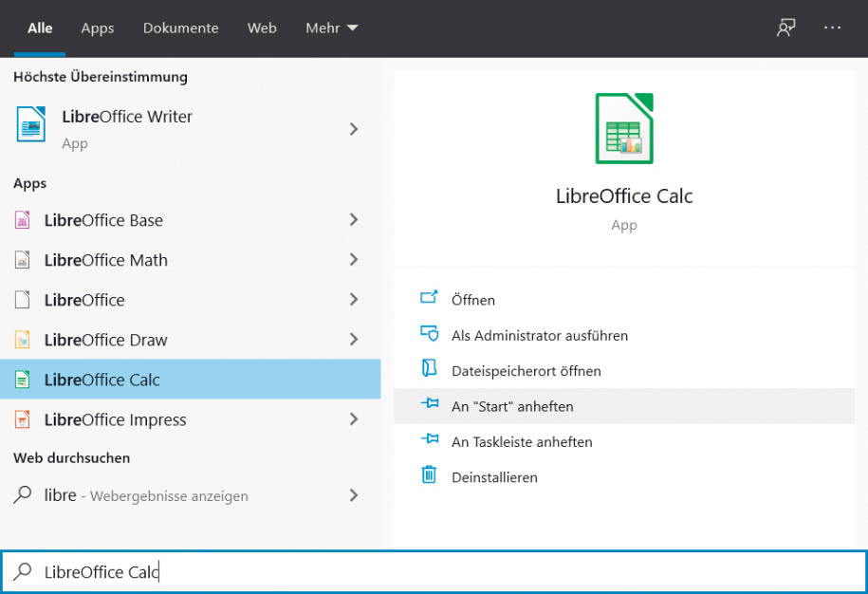The width and height of the screenshot is (868, 594).
Task: Click the LibreOffice Writer app icon
Action: pyautogui.click(x=31, y=124)
